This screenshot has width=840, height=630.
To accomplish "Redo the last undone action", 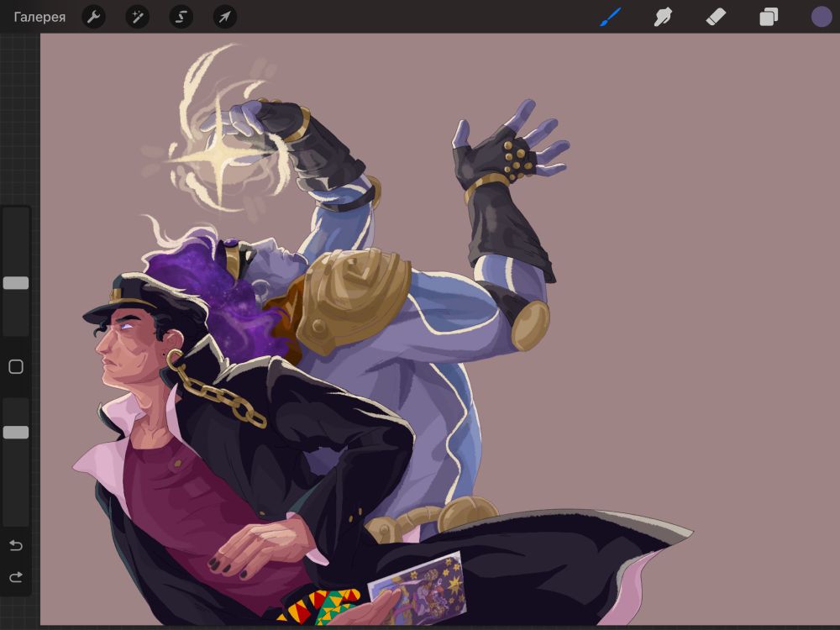I will (16, 577).
